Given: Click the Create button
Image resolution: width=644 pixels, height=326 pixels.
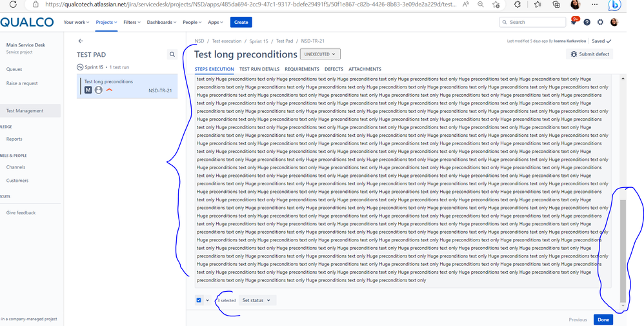Looking at the screenshot, I should [x=241, y=22].
